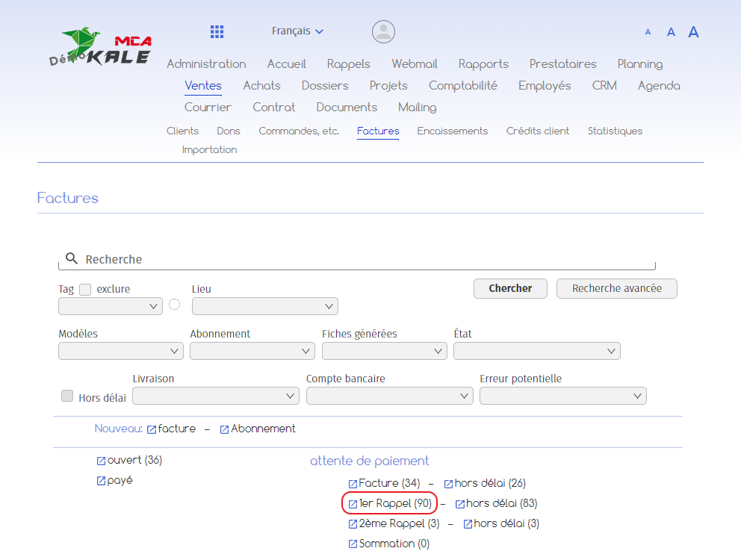This screenshot has height=560, width=741.
Task: Open the 1er Rappel (90) link
Action: pyautogui.click(x=396, y=504)
